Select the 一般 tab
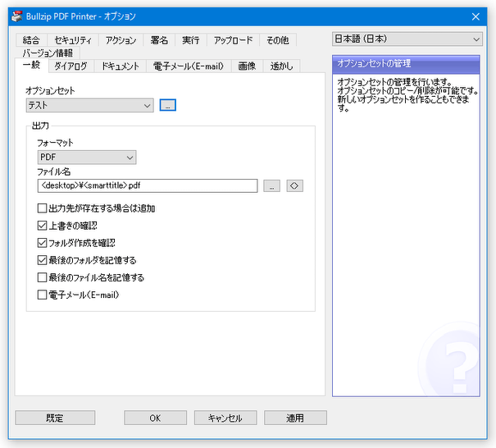Image resolution: width=496 pixels, height=448 pixels. point(31,65)
